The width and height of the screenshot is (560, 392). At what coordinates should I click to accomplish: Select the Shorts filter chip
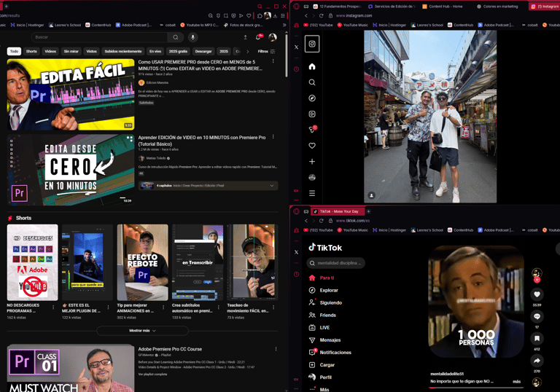31,52
